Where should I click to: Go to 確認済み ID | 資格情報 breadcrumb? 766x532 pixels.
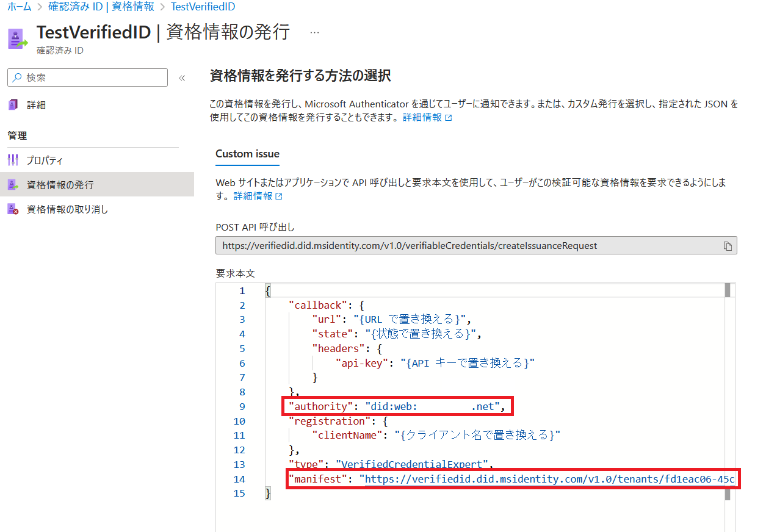pyautogui.click(x=101, y=7)
